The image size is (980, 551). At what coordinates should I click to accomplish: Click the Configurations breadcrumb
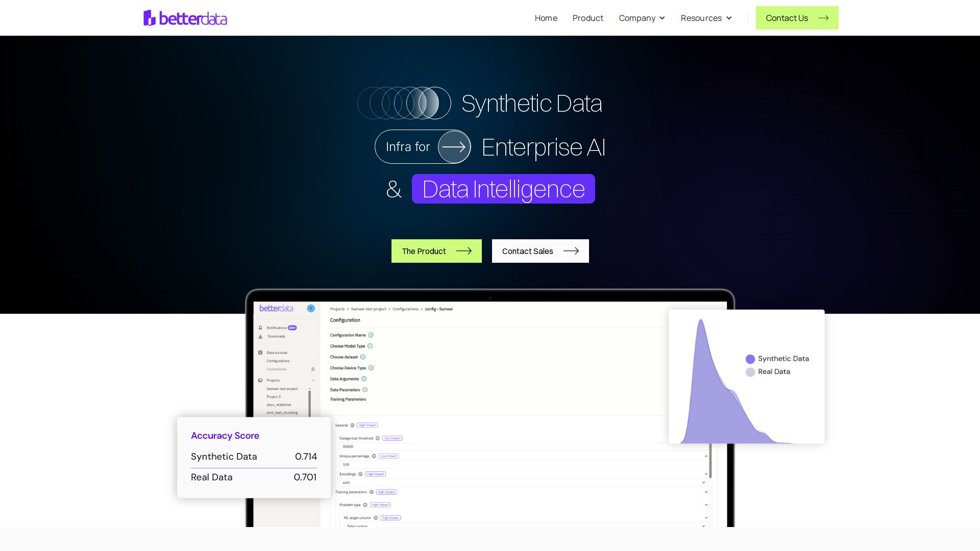[x=405, y=309]
